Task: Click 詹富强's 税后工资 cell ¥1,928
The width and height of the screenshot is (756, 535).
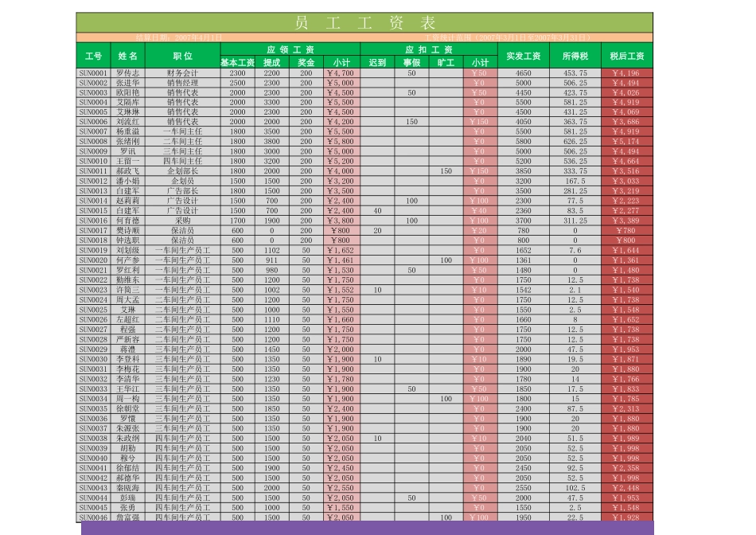Action: point(627,516)
